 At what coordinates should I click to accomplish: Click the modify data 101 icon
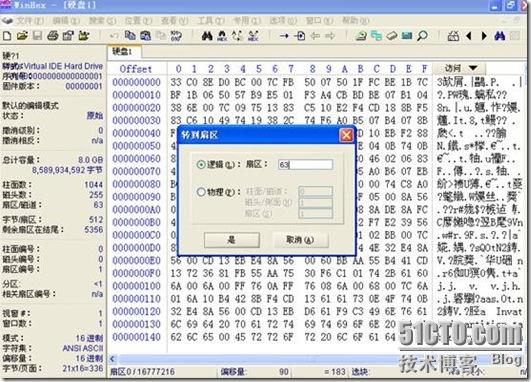click(x=176, y=36)
